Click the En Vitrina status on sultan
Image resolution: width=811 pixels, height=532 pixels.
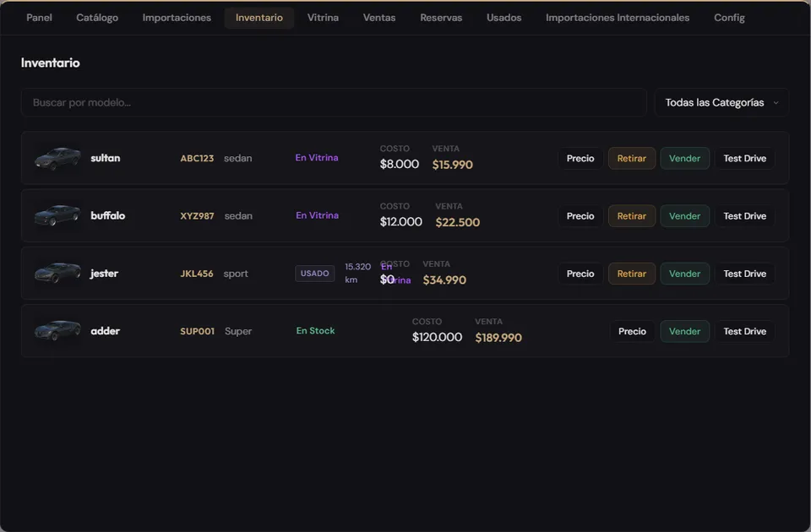point(317,158)
